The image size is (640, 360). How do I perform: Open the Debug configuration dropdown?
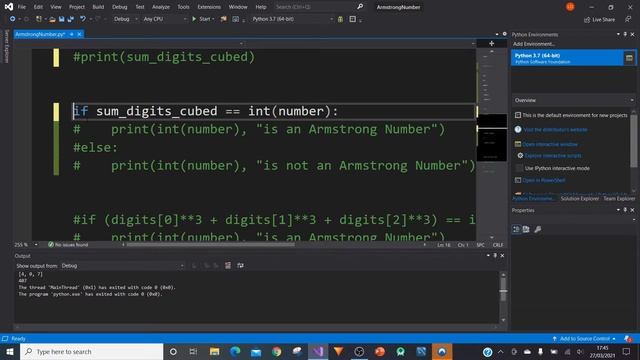pyautogui.click(x=126, y=19)
